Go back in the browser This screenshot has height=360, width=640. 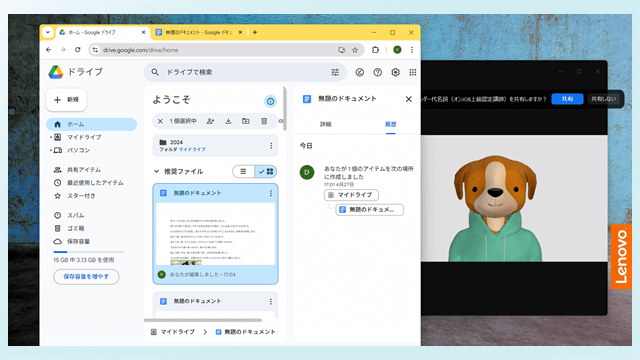49,50
